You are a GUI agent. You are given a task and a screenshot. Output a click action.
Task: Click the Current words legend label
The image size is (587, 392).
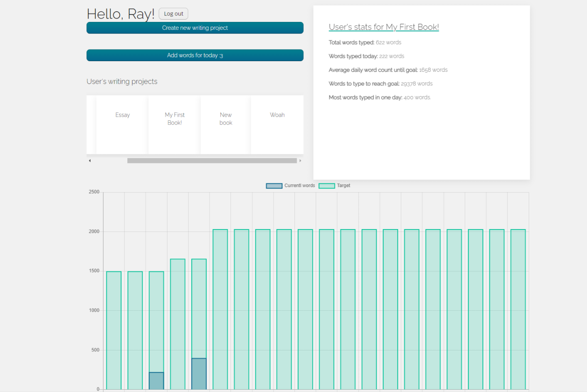click(300, 186)
